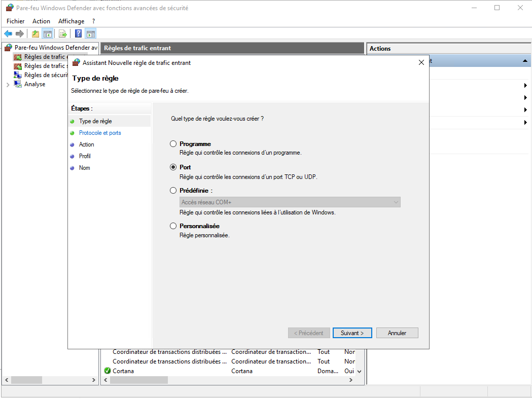
Task: Select the Port rule type radio button
Action: pyautogui.click(x=173, y=167)
